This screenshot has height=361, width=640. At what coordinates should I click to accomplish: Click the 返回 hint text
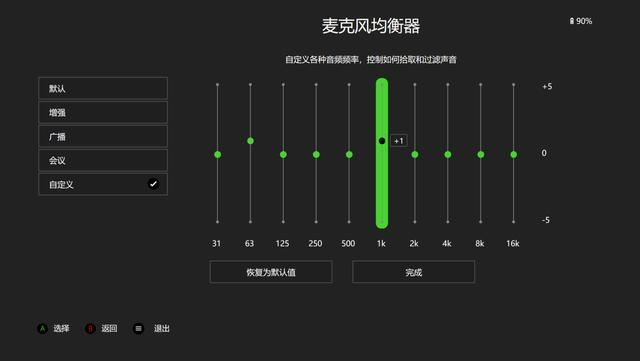[x=109, y=328]
